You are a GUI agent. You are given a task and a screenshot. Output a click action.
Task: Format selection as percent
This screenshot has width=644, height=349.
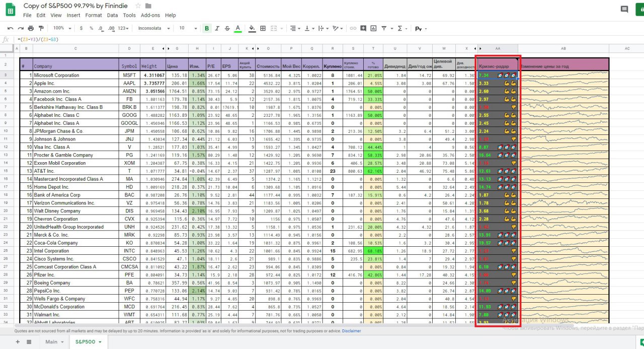click(x=92, y=28)
